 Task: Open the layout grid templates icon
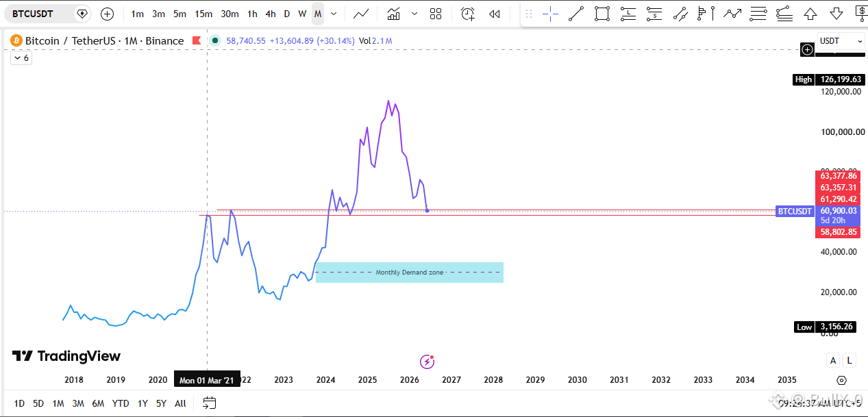436,14
